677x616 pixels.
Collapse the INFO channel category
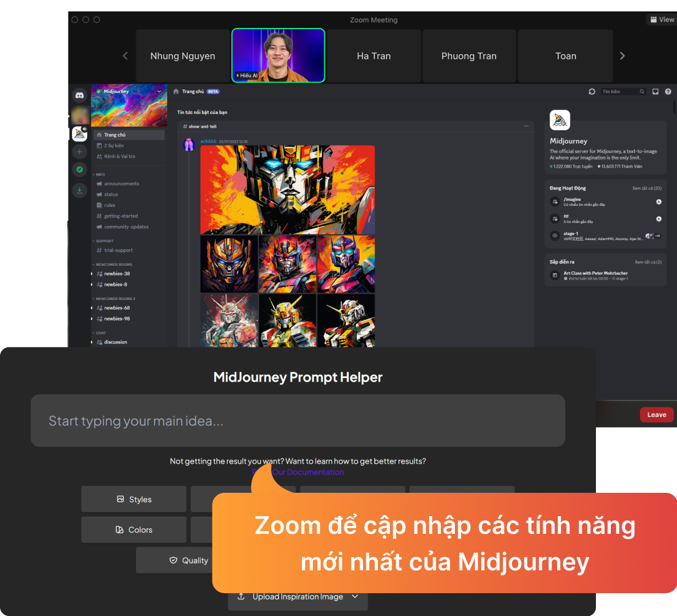[99, 175]
